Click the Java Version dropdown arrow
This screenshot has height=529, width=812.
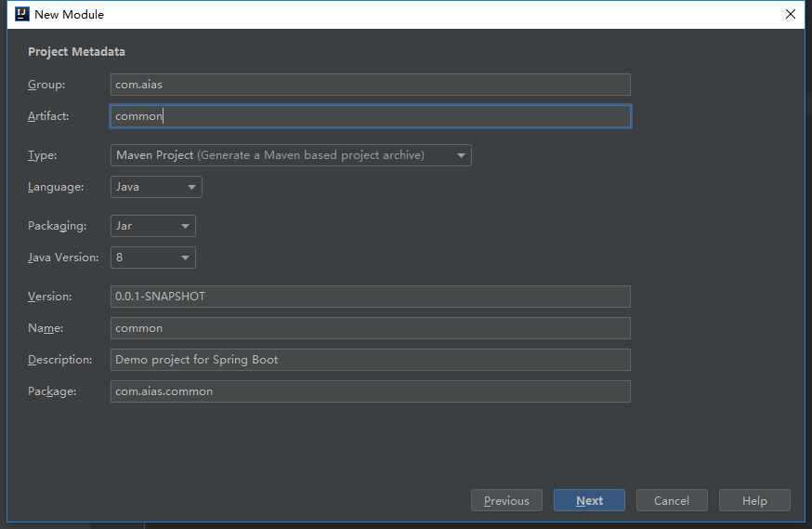(x=185, y=258)
